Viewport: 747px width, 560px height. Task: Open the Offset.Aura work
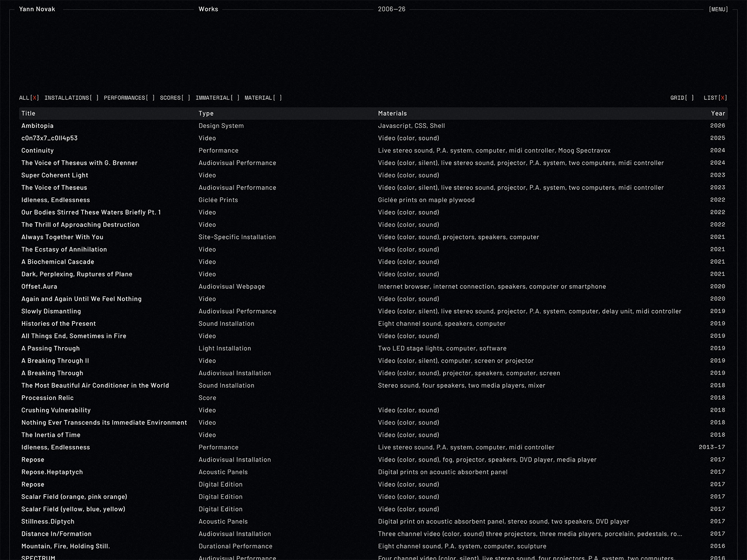click(x=39, y=287)
